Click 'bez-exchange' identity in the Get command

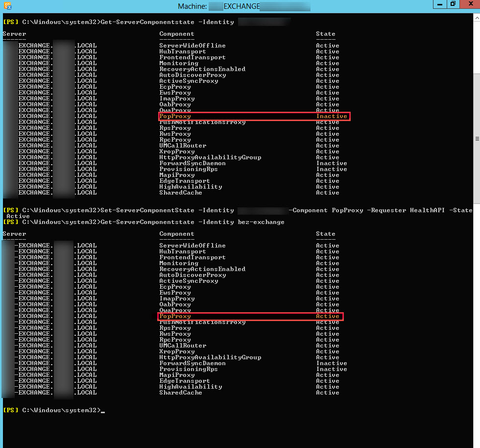[261, 222]
